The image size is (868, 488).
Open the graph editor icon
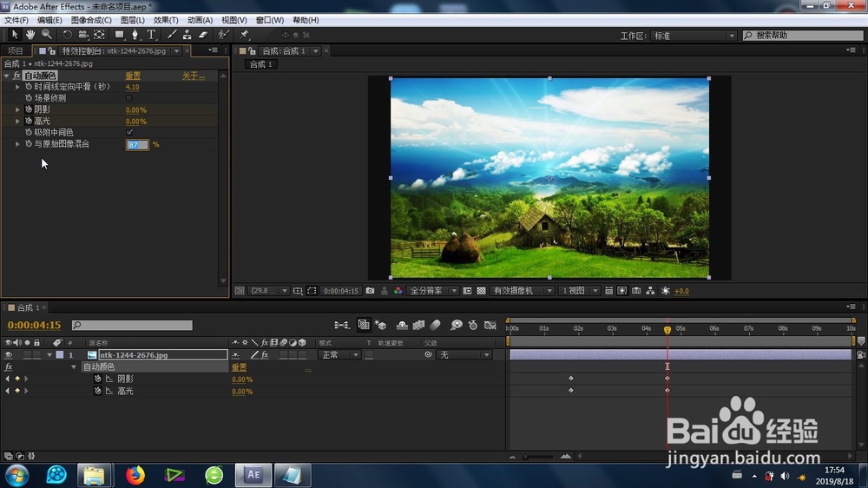click(490, 325)
